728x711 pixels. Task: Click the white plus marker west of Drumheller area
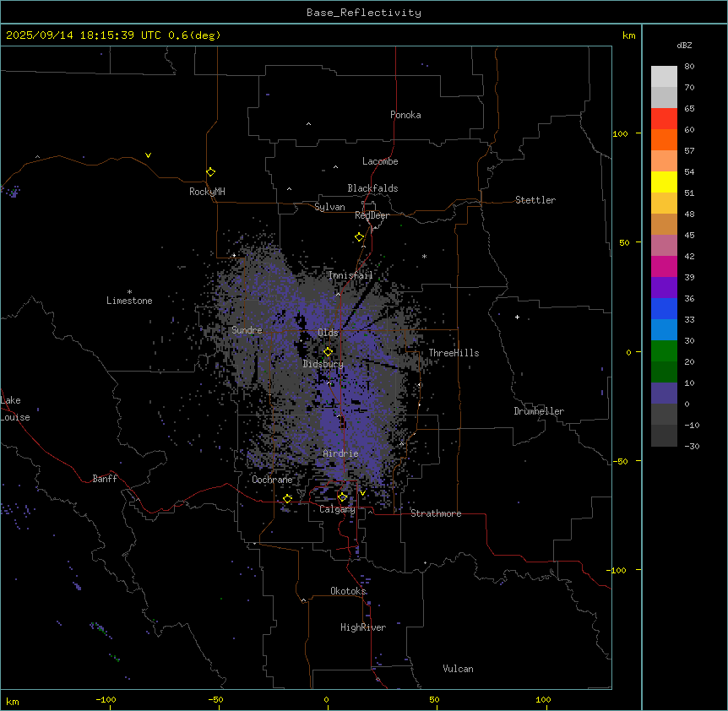coord(517,317)
